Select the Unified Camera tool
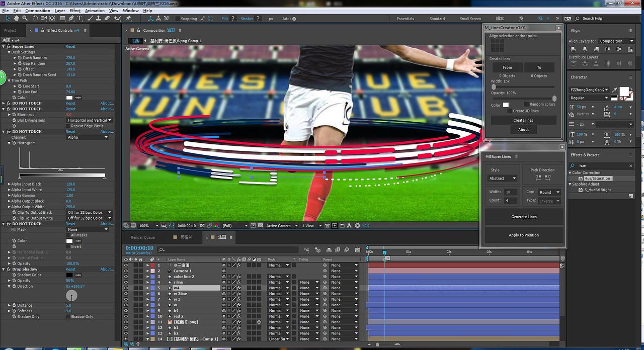 [x=44, y=18]
